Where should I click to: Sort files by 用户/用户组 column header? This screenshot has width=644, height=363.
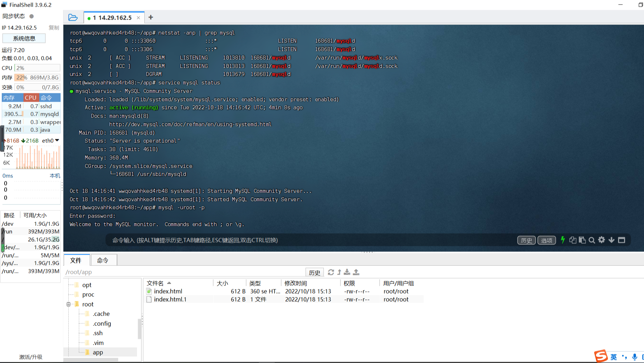[402, 283]
